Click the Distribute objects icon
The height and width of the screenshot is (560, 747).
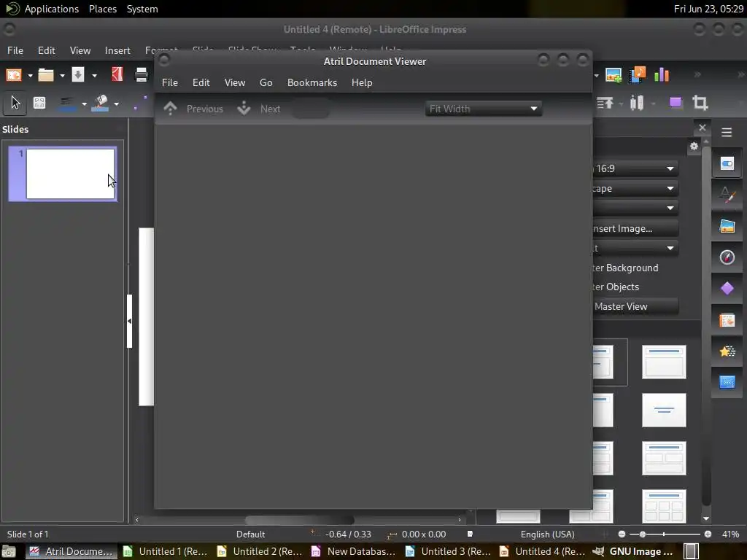[x=637, y=103]
